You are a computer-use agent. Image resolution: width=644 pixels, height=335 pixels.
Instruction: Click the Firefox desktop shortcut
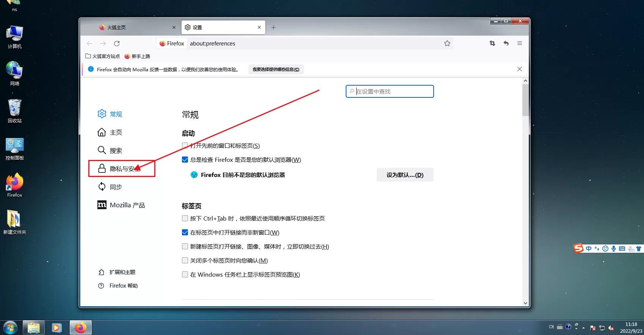point(15,185)
